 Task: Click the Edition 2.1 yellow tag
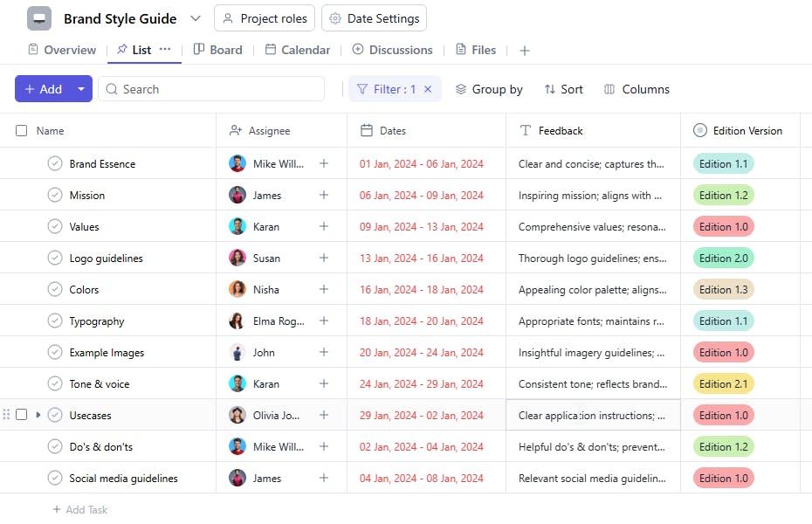[x=723, y=383]
